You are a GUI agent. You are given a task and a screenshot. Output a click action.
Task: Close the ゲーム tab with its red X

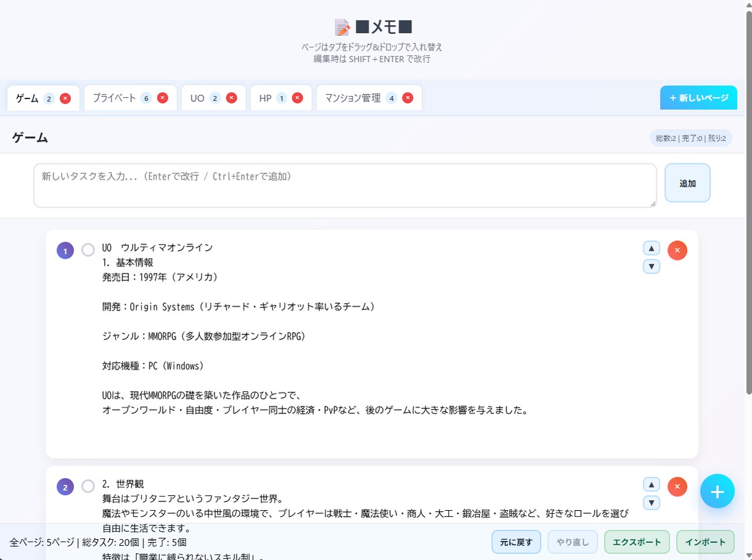(65, 99)
